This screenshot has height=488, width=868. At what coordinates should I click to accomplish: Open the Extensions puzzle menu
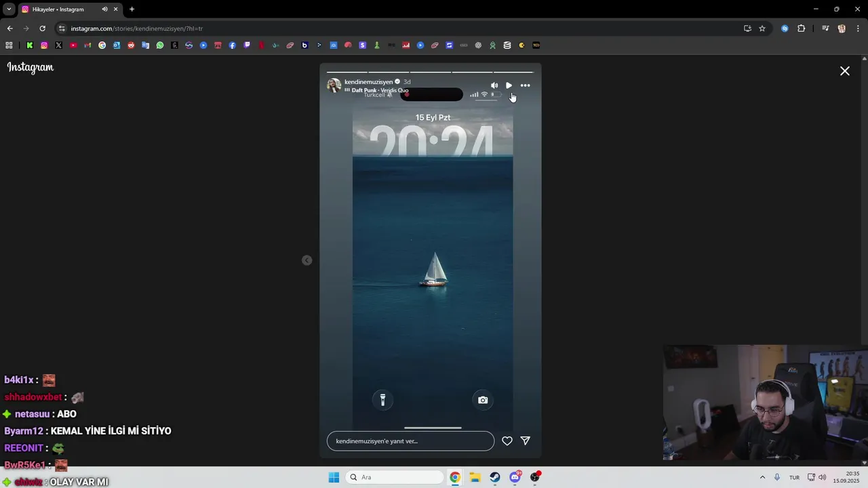801,28
